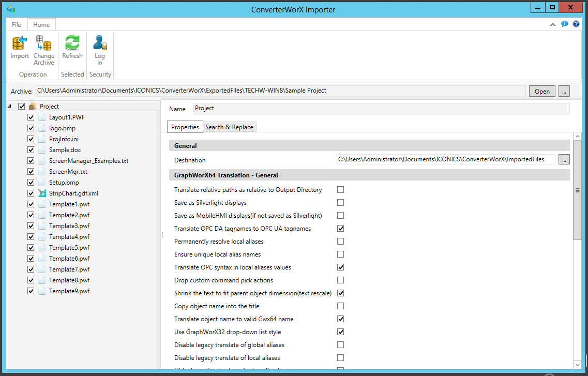Click the archive browse ellipsis button
This screenshot has width=588, height=376.
(x=564, y=91)
